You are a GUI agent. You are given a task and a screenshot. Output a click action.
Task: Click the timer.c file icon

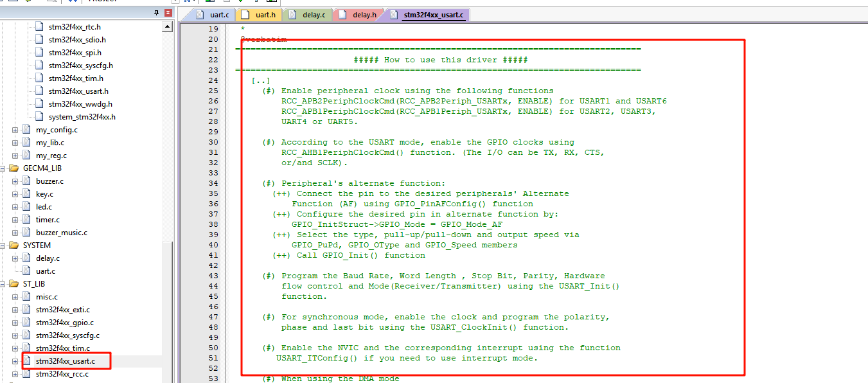tap(26, 220)
